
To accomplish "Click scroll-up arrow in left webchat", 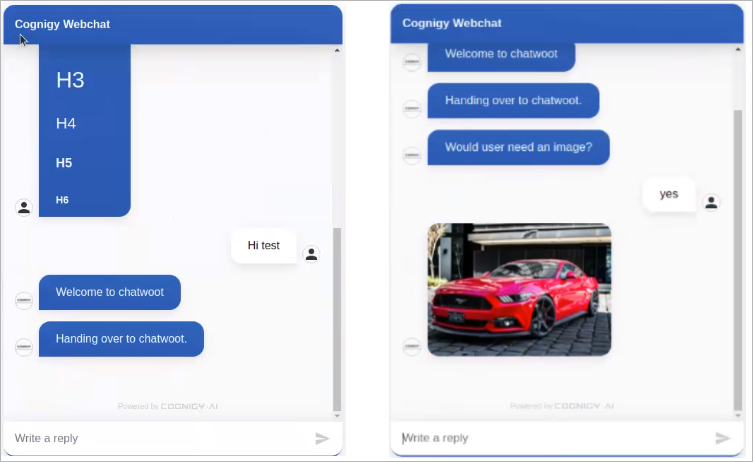I will (337, 50).
